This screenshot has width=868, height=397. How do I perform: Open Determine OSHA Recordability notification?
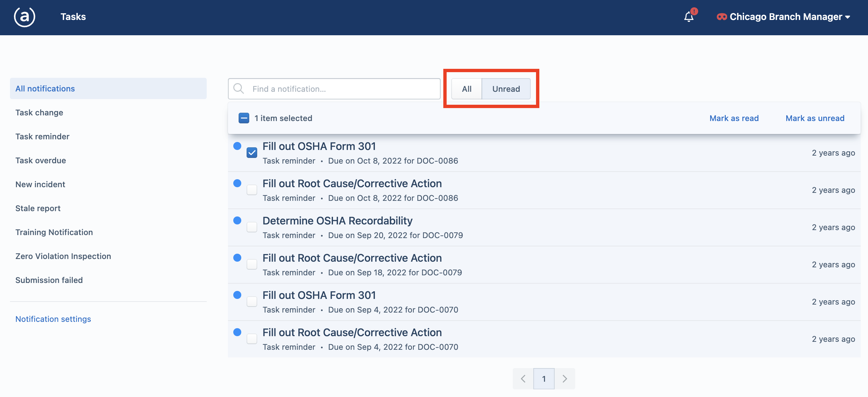pos(337,221)
